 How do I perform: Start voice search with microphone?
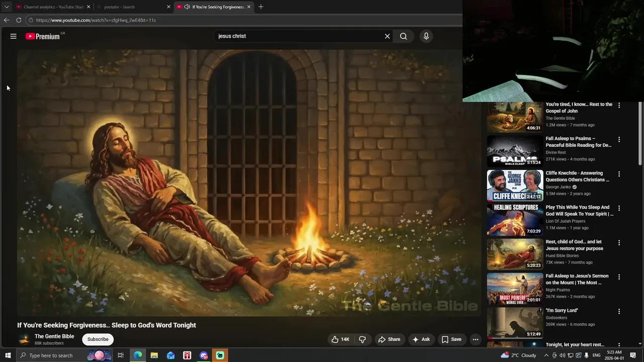point(426,36)
